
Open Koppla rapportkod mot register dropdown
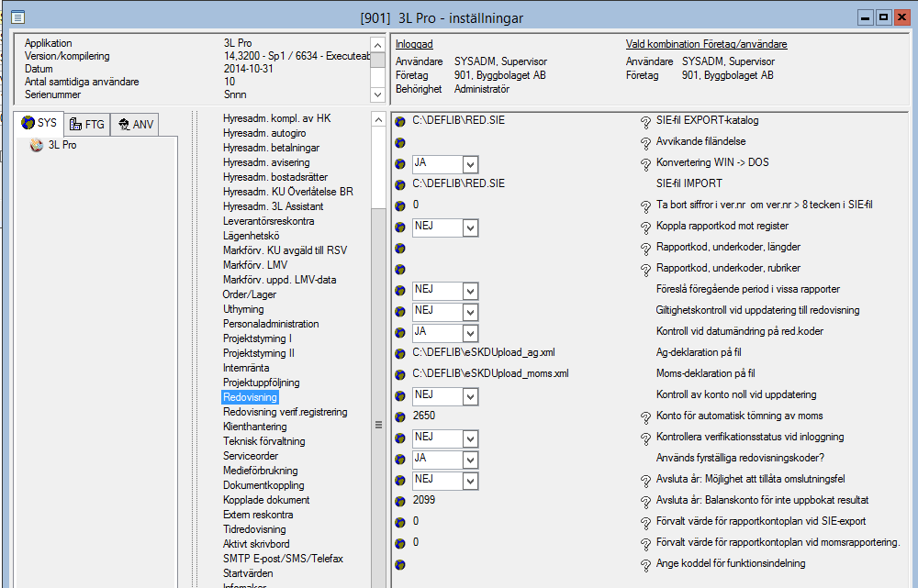[470, 227]
